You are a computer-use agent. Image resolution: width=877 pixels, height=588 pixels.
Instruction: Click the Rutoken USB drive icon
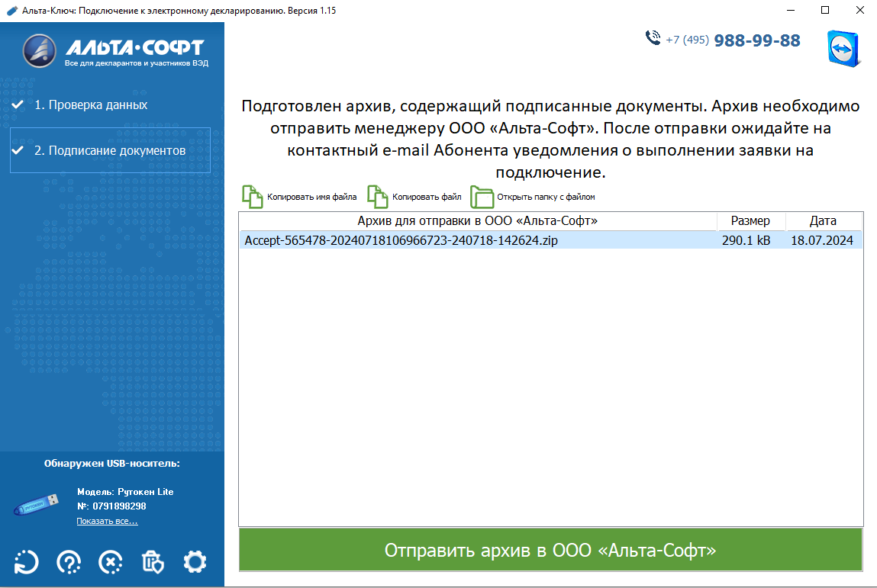click(x=37, y=503)
